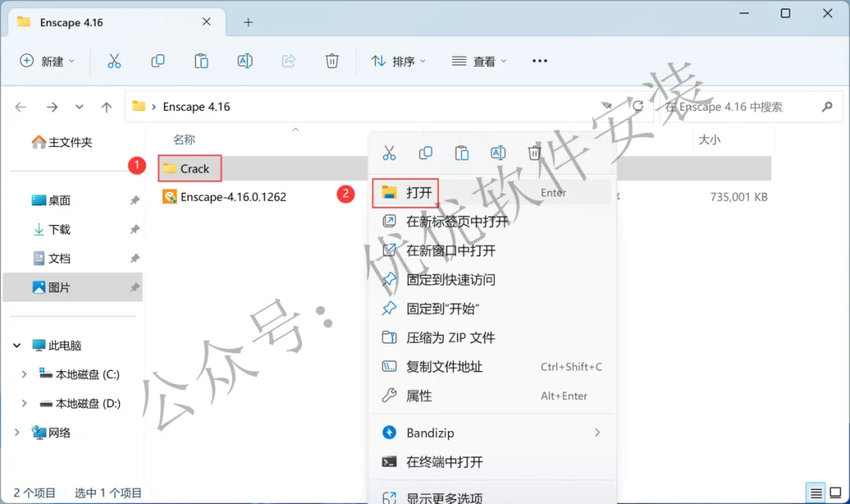Click the pin icon beside 文档
Viewport: 850px width, 504px height.
135,258
